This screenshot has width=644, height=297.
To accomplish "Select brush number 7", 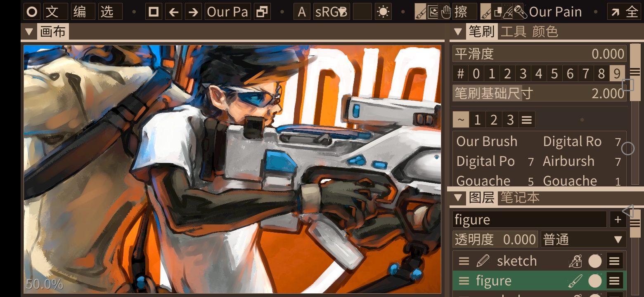I will tap(586, 74).
